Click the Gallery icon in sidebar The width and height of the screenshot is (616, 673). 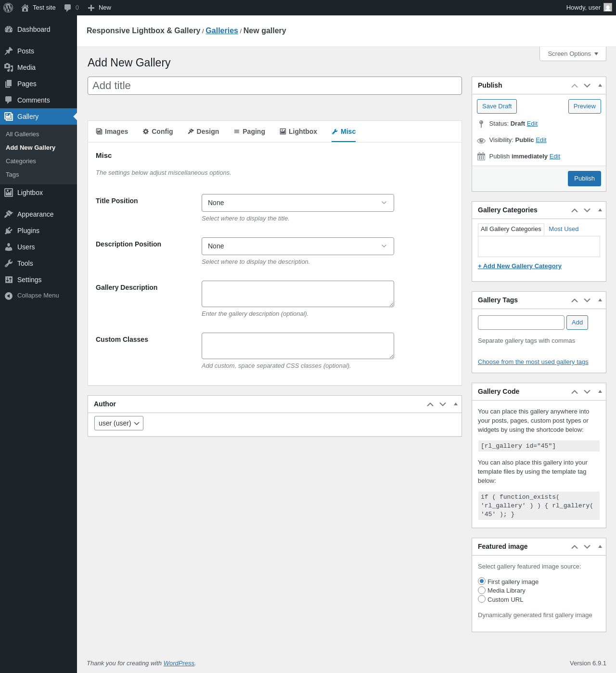point(9,116)
